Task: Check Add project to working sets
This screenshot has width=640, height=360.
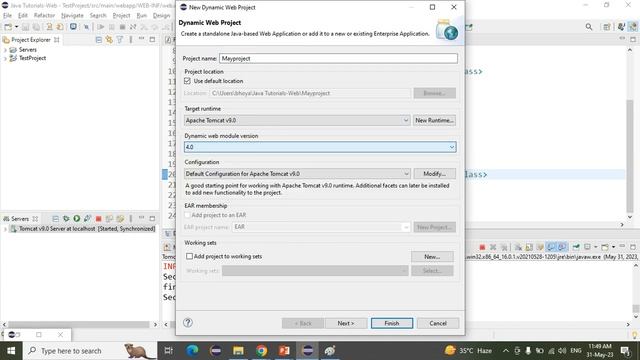Action: [189, 256]
